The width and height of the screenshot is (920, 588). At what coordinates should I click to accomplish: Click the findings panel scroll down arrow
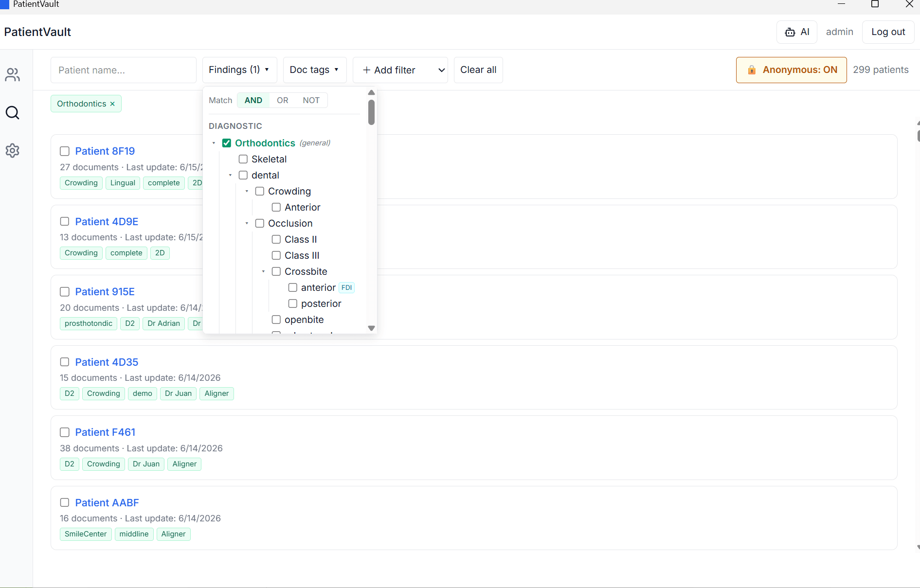coord(371,328)
